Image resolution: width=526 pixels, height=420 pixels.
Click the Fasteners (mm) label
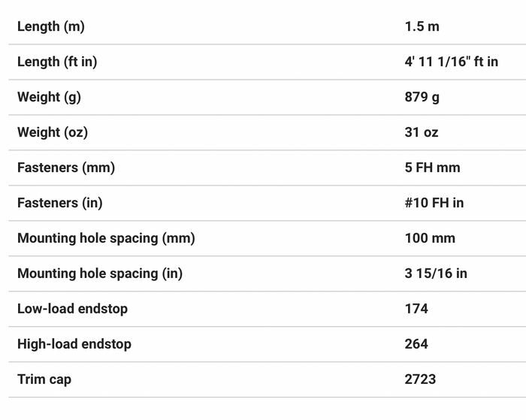66,168
